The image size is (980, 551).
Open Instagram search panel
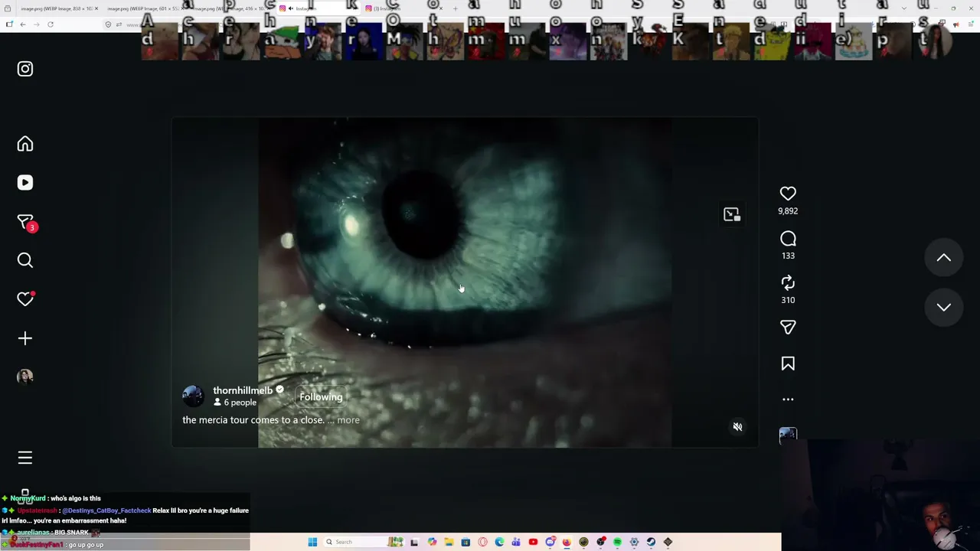click(x=25, y=261)
